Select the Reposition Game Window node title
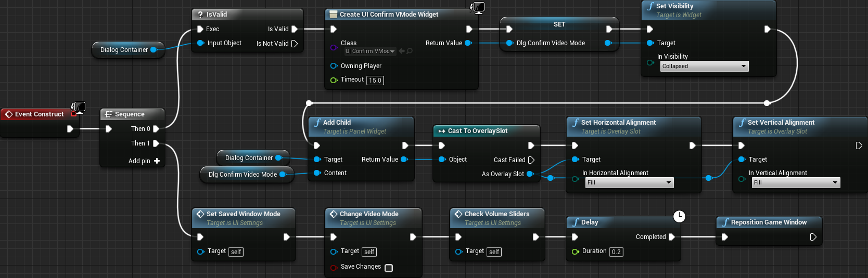Screen dimensions: 868x278 [x=769, y=222]
